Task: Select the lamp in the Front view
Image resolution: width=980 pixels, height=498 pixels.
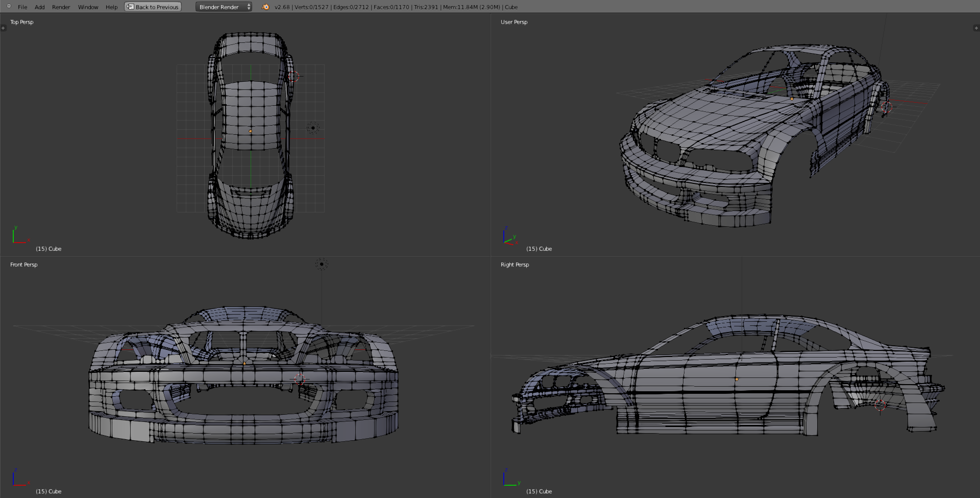Action: click(x=322, y=264)
